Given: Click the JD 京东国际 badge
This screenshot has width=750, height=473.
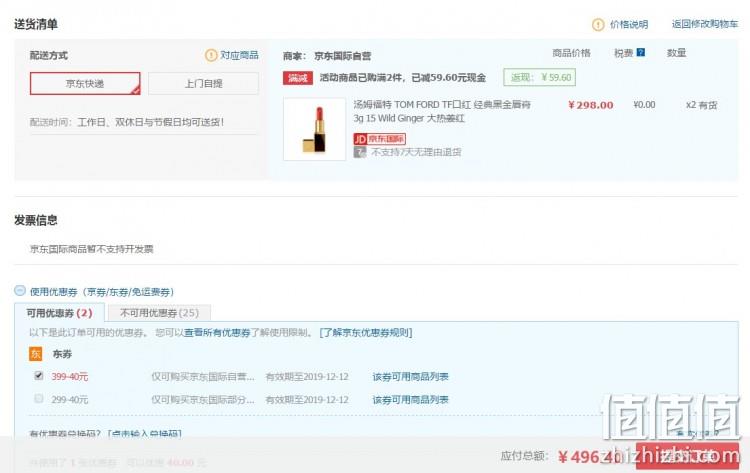Looking at the screenshot, I should click(379, 139).
